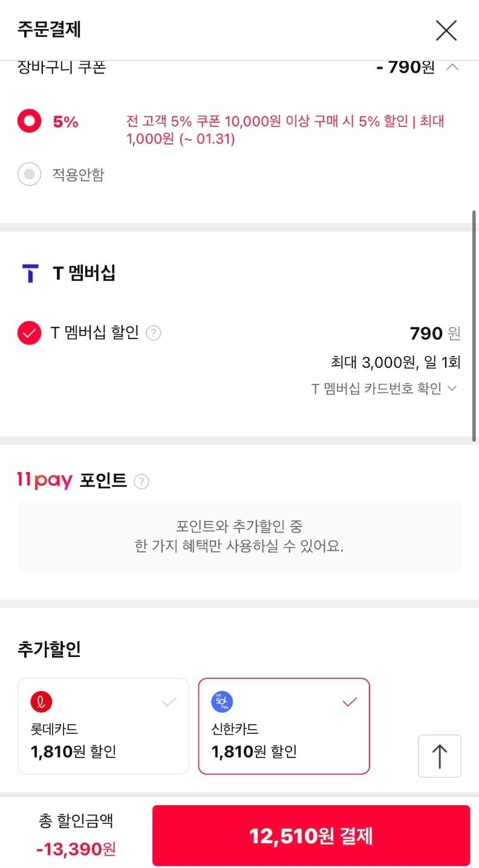Open T 멤버십 할인 help question icon
This screenshot has width=479, height=868.
pos(154,333)
